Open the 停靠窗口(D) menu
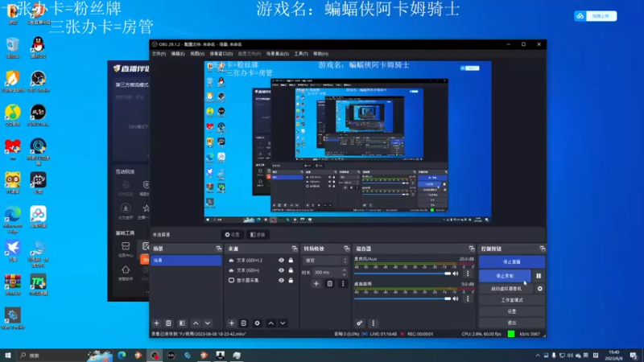Image resolution: width=644 pixels, height=362 pixels. coord(221,54)
